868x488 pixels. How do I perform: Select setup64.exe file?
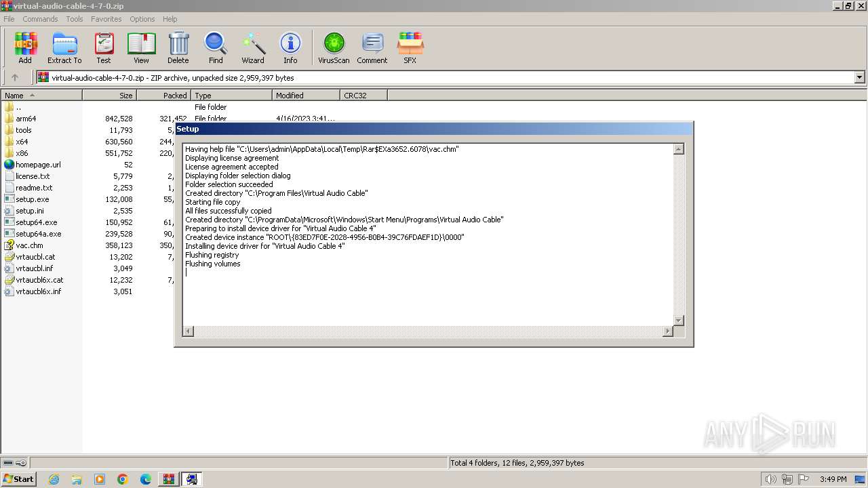pos(37,222)
